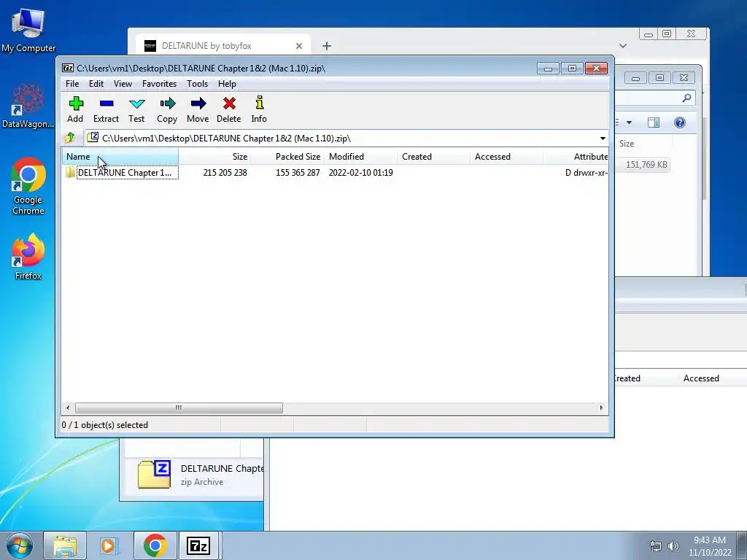Screen dimensions: 747x560
Task: Select the DELTARUNE zip archive file icon
Action: point(154,474)
